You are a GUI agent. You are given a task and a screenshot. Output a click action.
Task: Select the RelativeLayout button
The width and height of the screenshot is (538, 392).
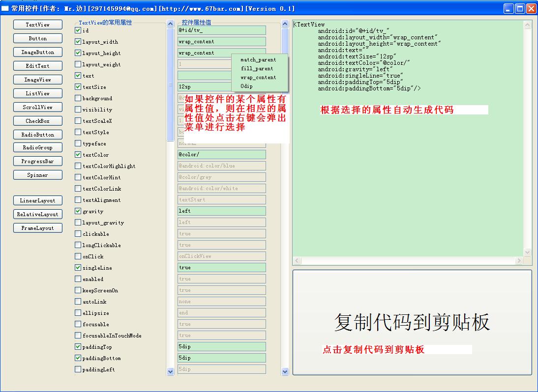click(38, 214)
